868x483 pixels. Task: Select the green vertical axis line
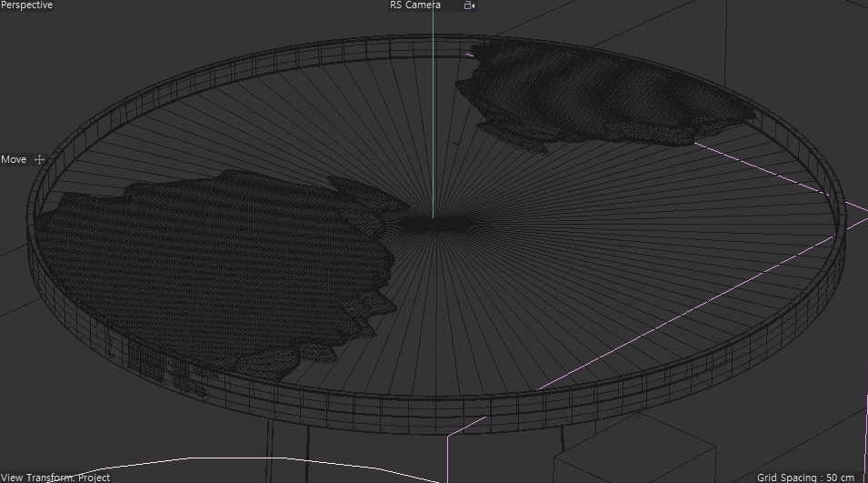pos(433,111)
